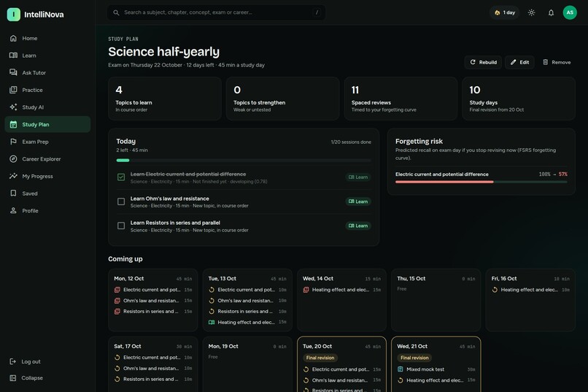The width and height of the screenshot is (588, 392).
Task: Rebuild the study plan
Action: [x=484, y=62]
